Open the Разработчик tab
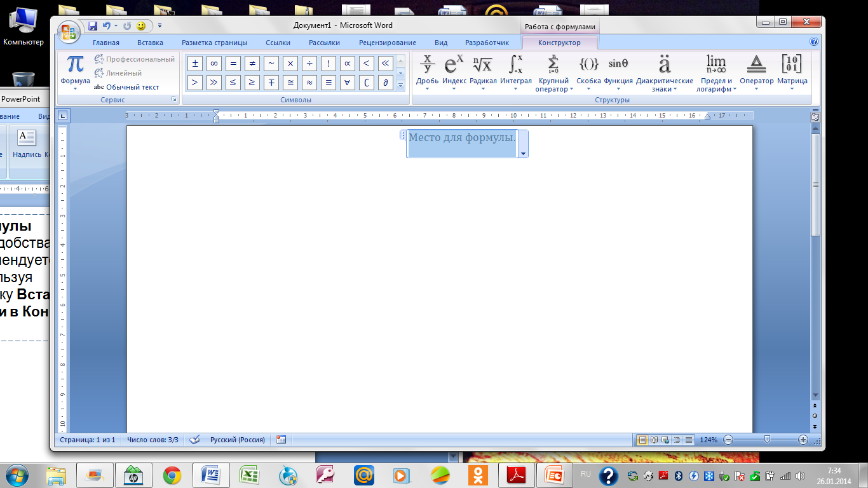868x488 pixels. [x=487, y=43]
